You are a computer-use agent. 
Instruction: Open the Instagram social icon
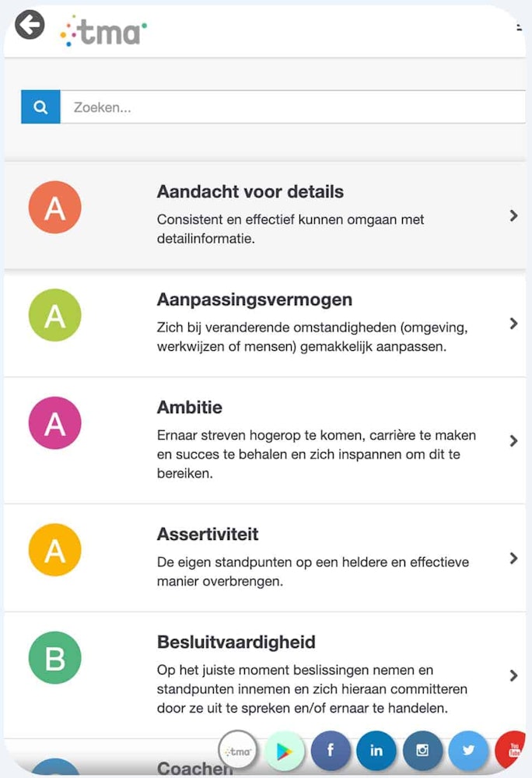pyautogui.click(x=422, y=751)
